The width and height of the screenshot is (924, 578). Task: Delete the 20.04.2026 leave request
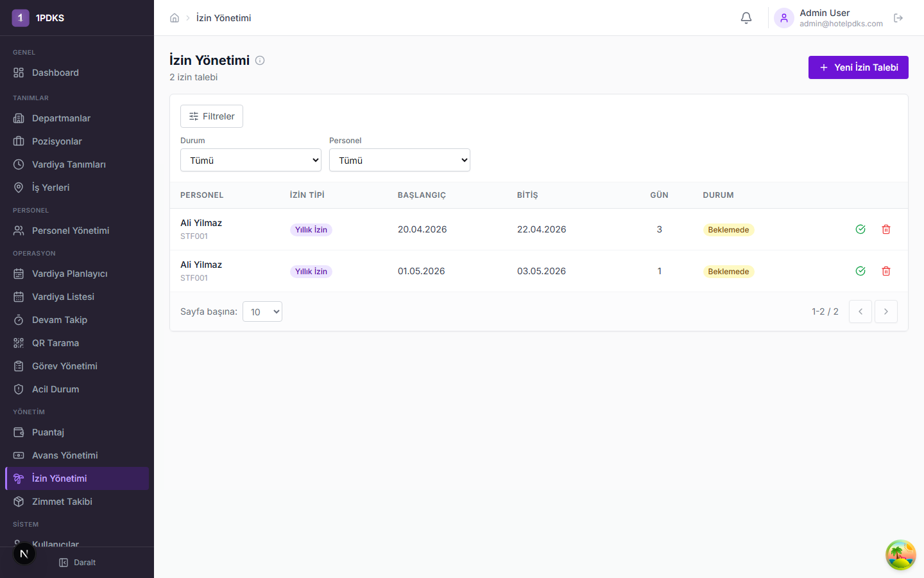click(x=886, y=229)
